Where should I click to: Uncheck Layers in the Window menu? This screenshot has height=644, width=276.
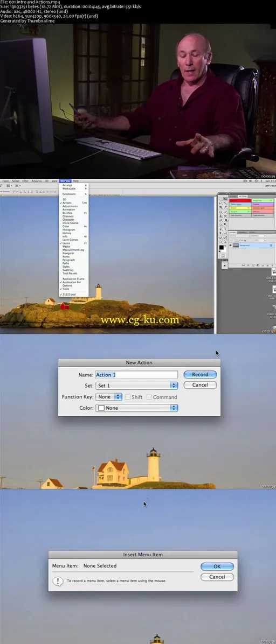coord(73,243)
